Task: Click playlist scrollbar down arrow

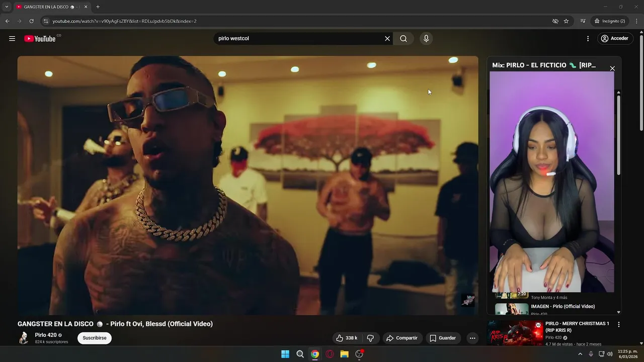Action: click(618, 312)
